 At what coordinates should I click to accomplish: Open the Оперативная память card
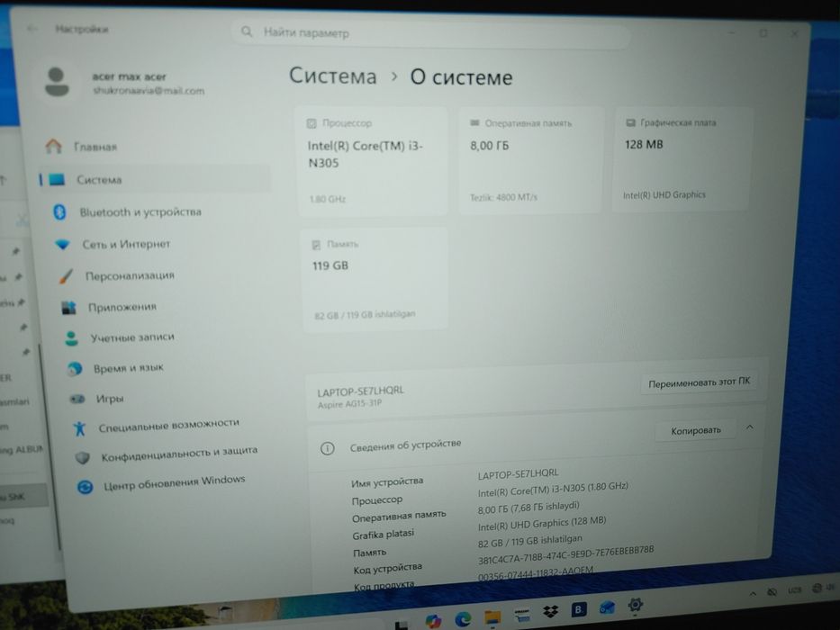click(x=529, y=159)
